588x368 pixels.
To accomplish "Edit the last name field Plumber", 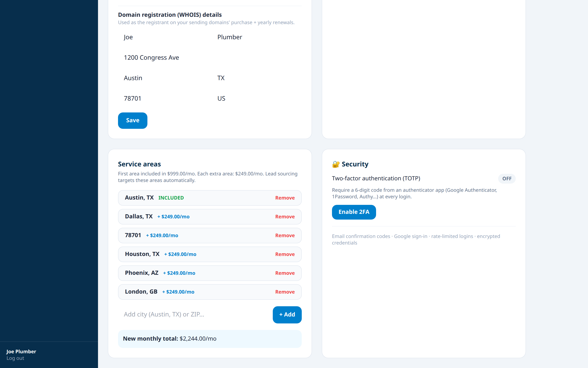I will tap(256, 37).
